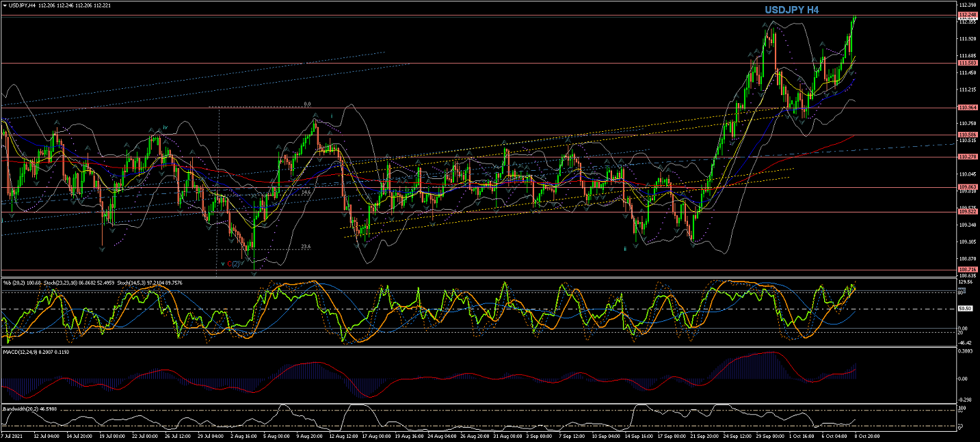Click the 50.50 level tag in stochastic panel
The width and height of the screenshot is (980, 442).
(966, 309)
